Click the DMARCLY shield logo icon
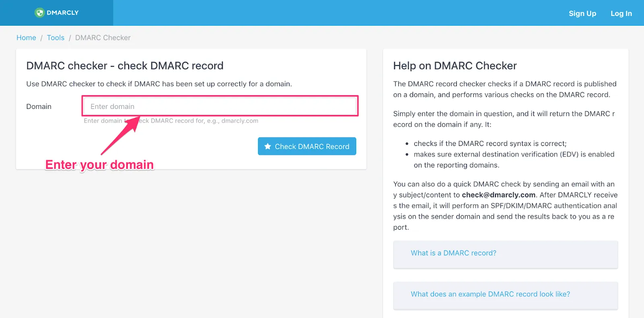Image resolution: width=644 pixels, height=318 pixels. (x=39, y=13)
